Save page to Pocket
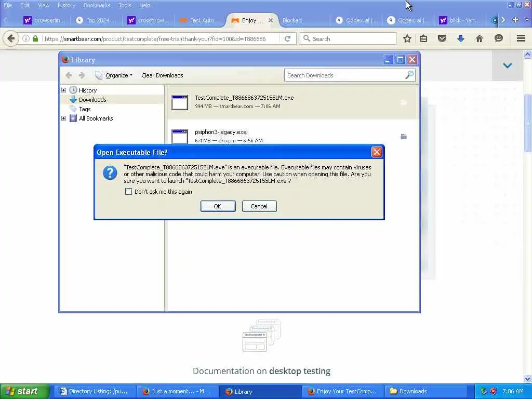Screen dimensions: 532x399 pos(442,38)
